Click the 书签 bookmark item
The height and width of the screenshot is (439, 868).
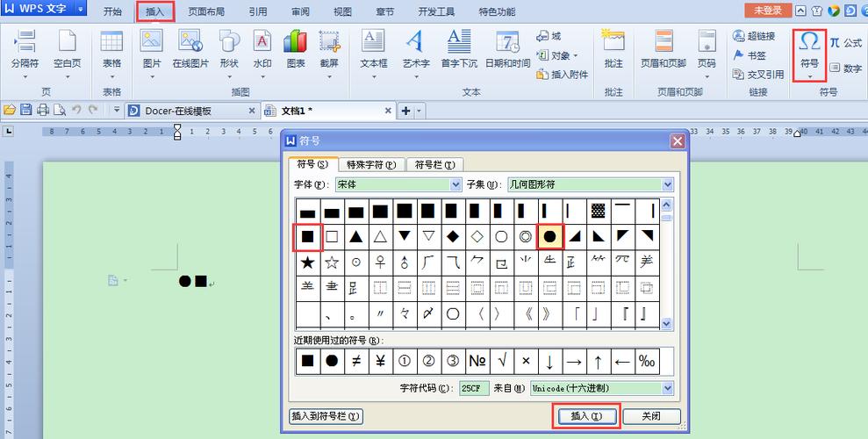point(750,55)
